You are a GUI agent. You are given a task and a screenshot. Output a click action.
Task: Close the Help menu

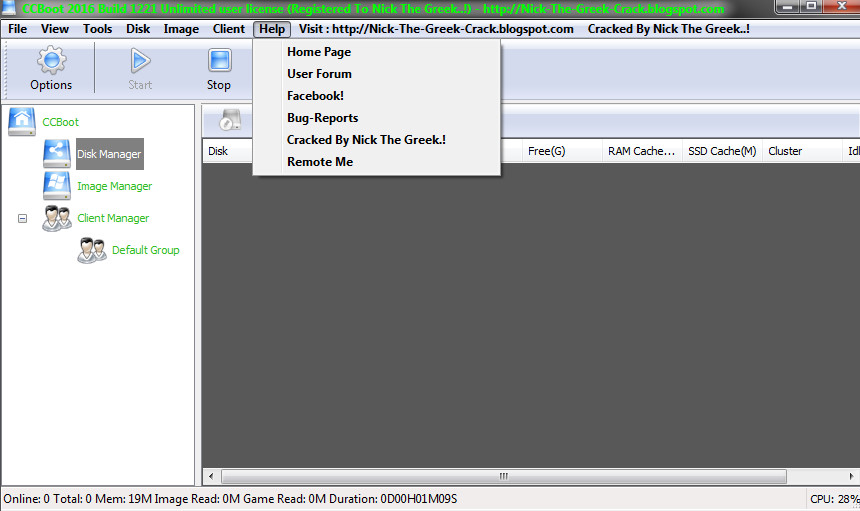(x=272, y=29)
